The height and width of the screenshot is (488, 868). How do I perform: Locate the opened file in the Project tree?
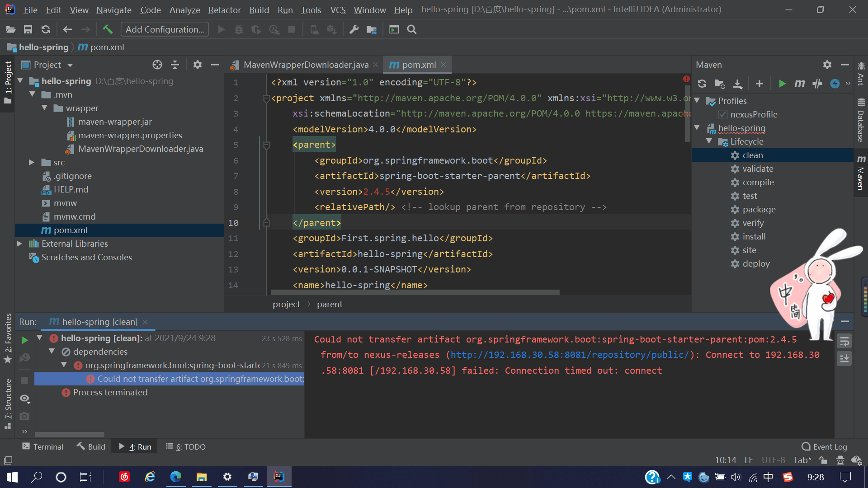157,65
